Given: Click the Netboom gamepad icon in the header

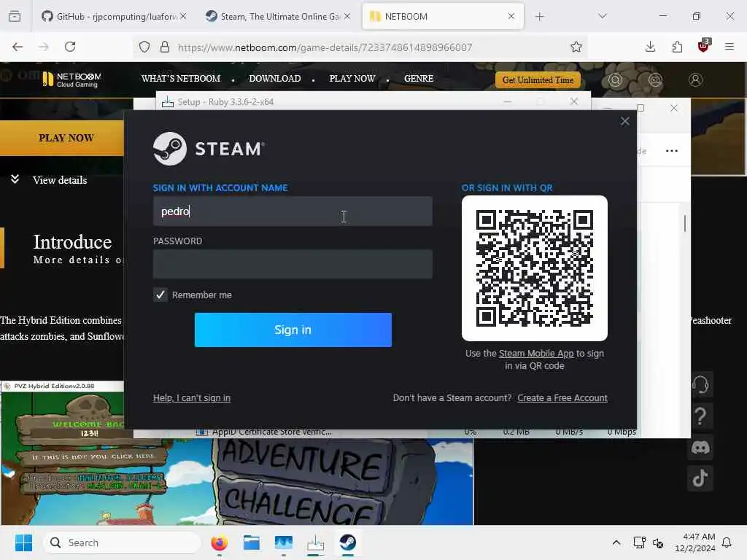Looking at the screenshot, I should (x=656, y=80).
